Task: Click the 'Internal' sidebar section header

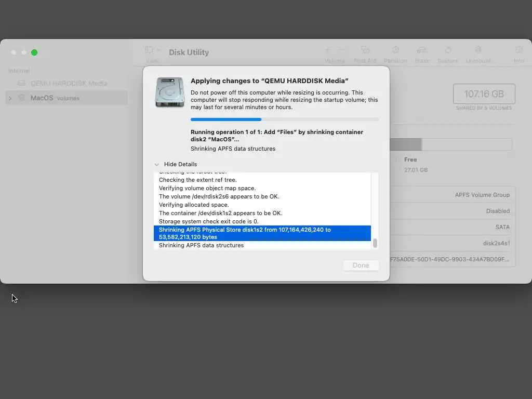Action: tap(19, 71)
